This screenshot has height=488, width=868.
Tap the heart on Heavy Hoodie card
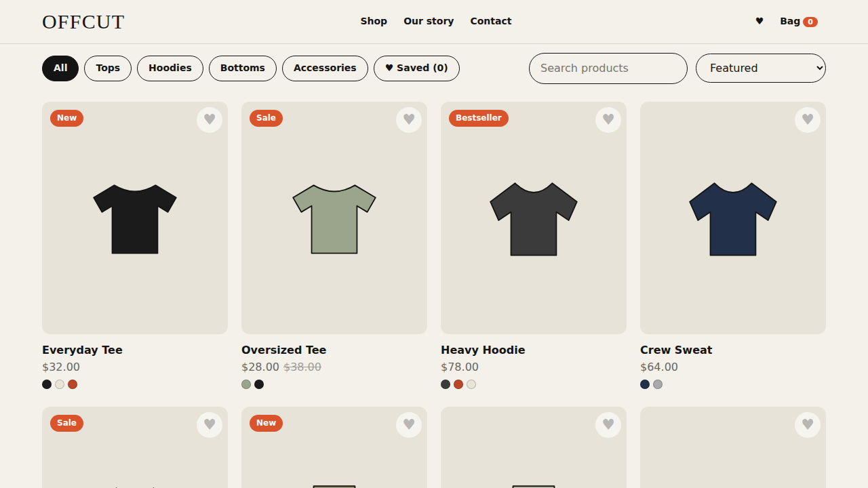[608, 120]
